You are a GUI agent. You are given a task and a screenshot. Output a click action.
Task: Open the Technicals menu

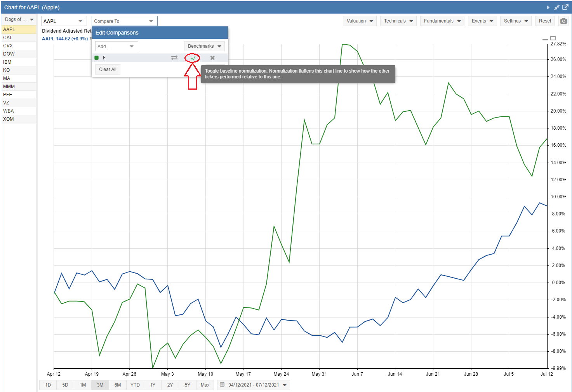pos(398,21)
